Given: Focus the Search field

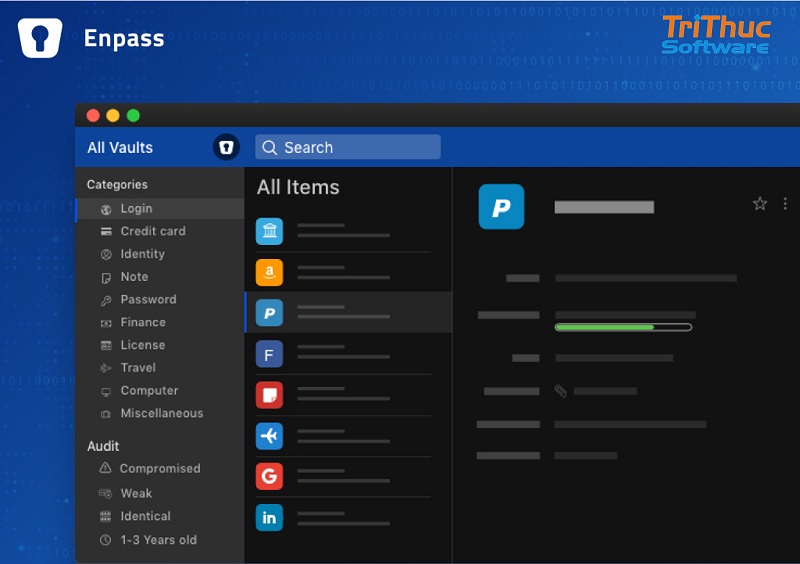Looking at the screenshot, I should tap(348, 147).
